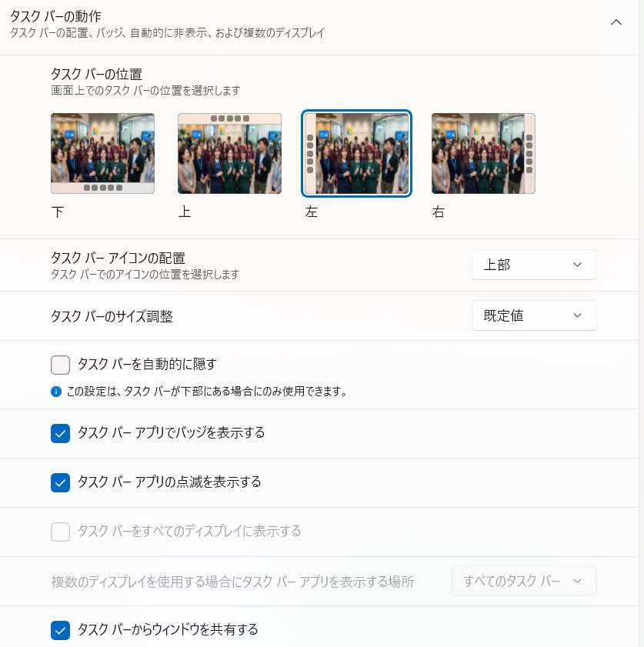Uncheck タスク バー アプリの点滅を表示する
Image resolution: width=644 pixels, height=647 pixels.
60,483
